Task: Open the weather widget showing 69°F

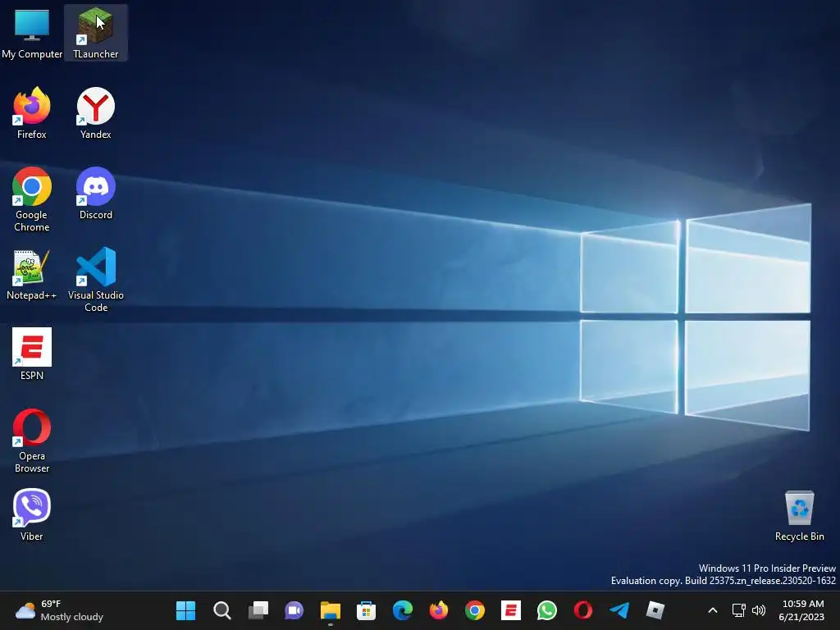Action: [59, 610]
